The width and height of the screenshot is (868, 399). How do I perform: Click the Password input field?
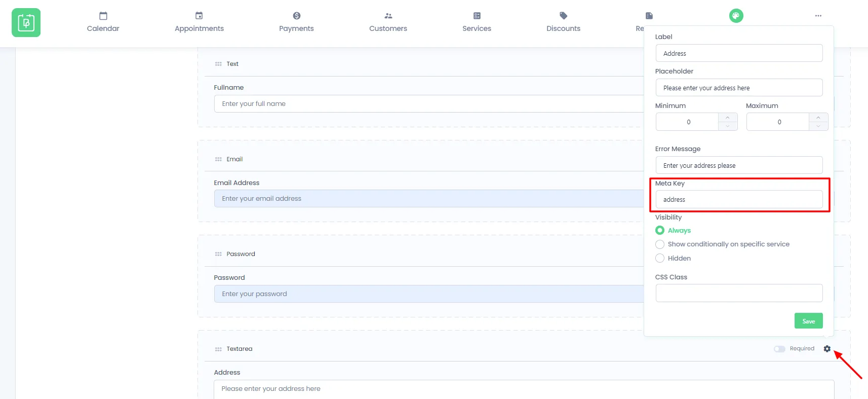(x=428, y=294)
